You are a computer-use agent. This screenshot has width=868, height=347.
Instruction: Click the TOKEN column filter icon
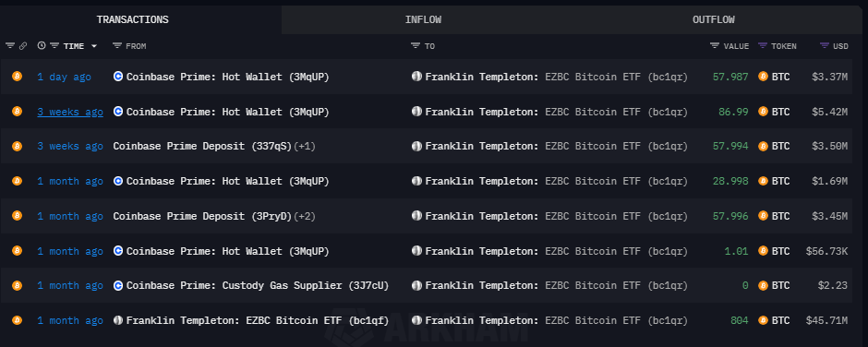pos(762,46)
